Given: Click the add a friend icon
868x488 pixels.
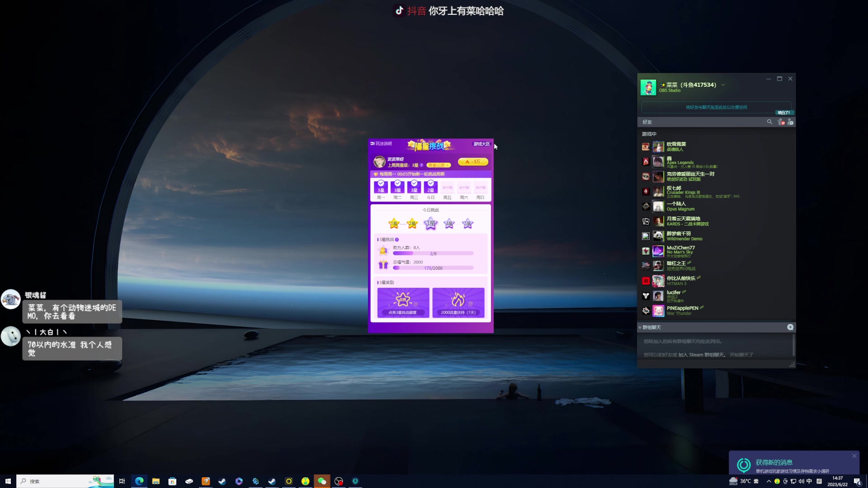Looking at the screenshot, I should coord(790,122).
